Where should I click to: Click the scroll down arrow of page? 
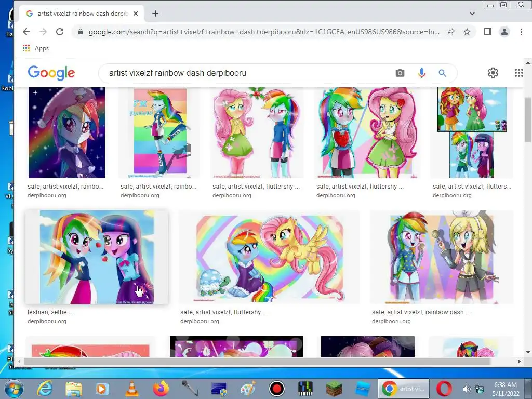pyautogui.click(x=528, y=353)
